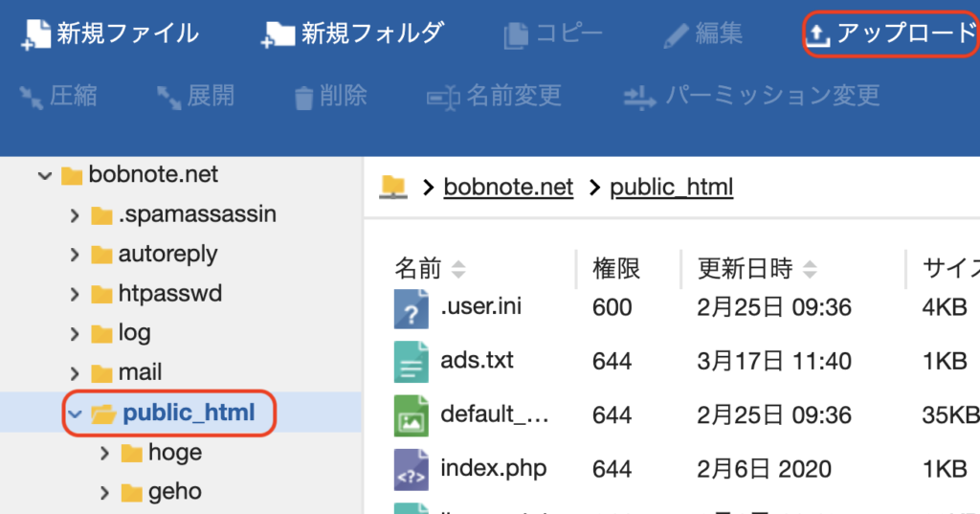
Task: Select the index.php file name
Action: (x=493, y=468)
